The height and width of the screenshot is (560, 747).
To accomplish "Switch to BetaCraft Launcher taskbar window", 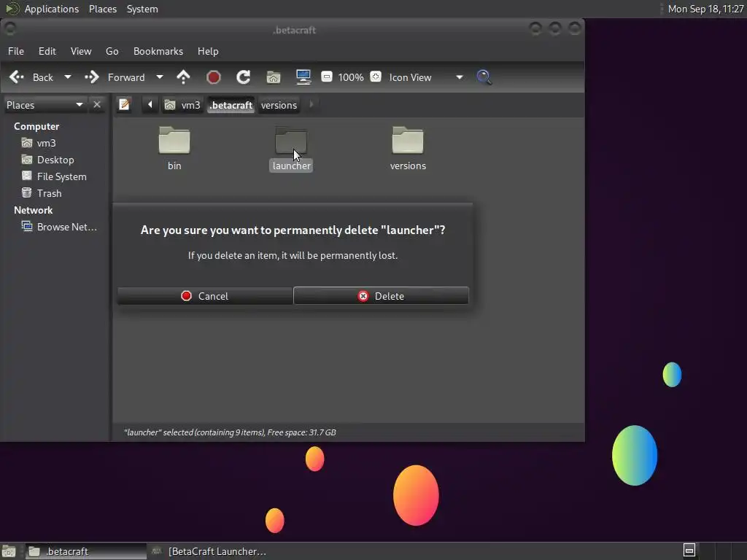I will click(209, 551).
